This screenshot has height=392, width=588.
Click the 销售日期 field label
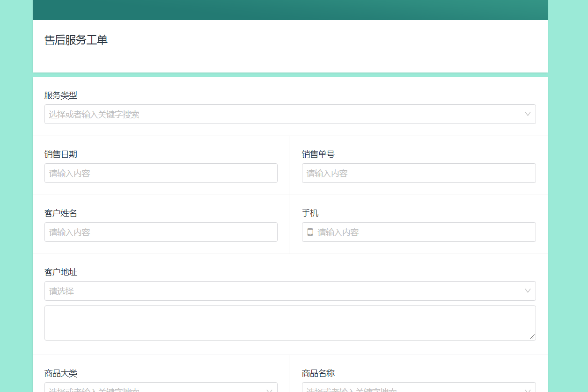pyautogui.click(x=61, y=154)
